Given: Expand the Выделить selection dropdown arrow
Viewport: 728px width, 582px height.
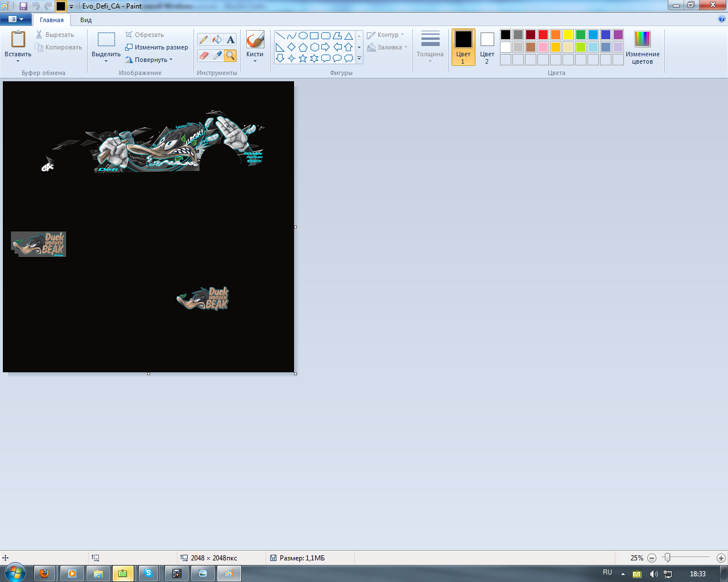Looking at the screenshot, I should point(106,61).
